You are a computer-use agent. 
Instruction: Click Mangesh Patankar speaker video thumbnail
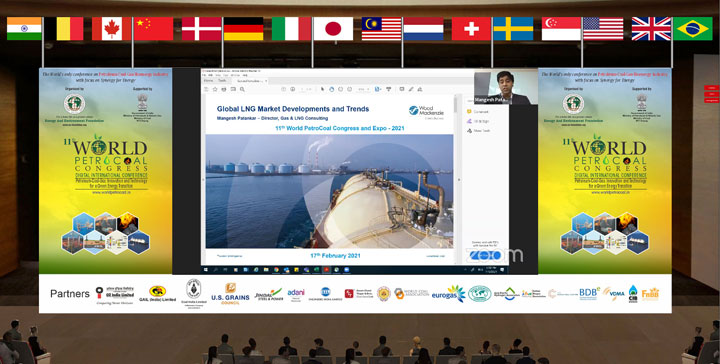(x=506, y=88)
